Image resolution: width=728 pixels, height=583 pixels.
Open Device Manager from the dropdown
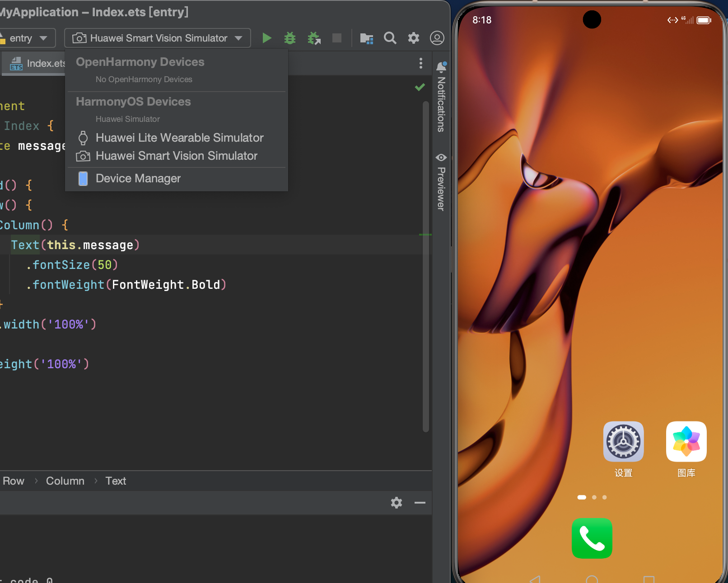click(177, 178)
